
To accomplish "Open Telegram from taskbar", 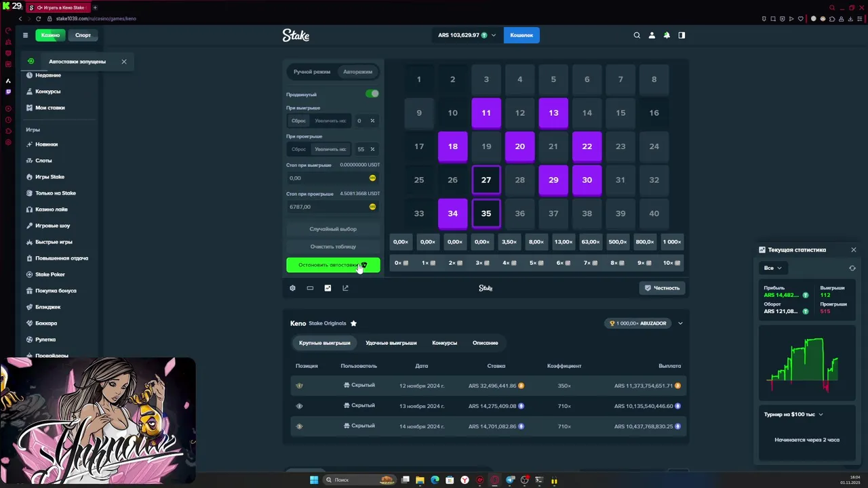I will point(510,480).
